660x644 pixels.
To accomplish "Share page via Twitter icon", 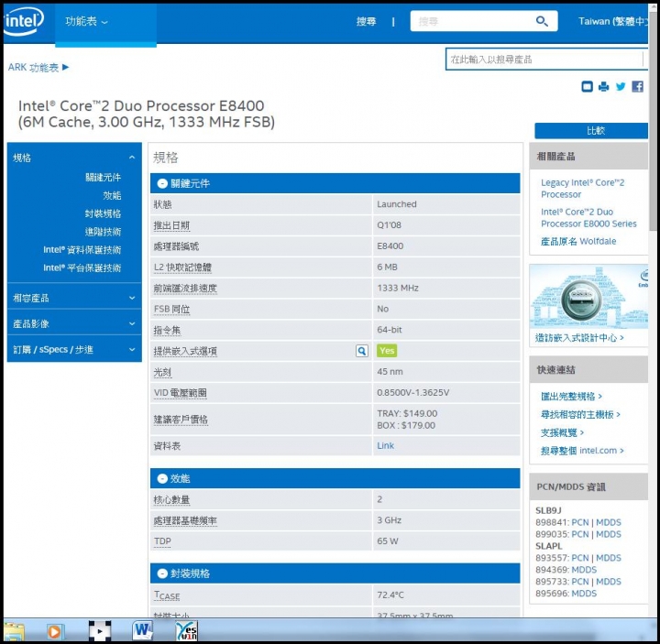I will pos(621,87).
